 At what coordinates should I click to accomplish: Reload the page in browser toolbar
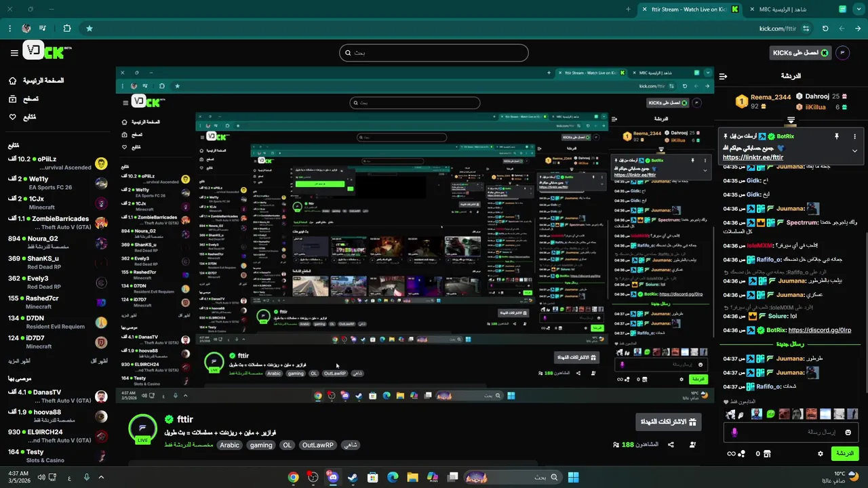pos(825,28)
